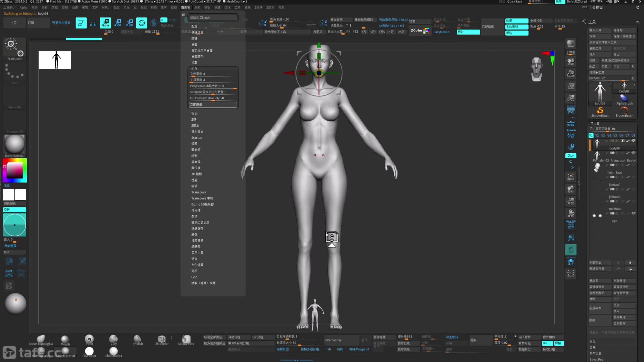
Task: Select the ZModeler brush
Action: 162,340
